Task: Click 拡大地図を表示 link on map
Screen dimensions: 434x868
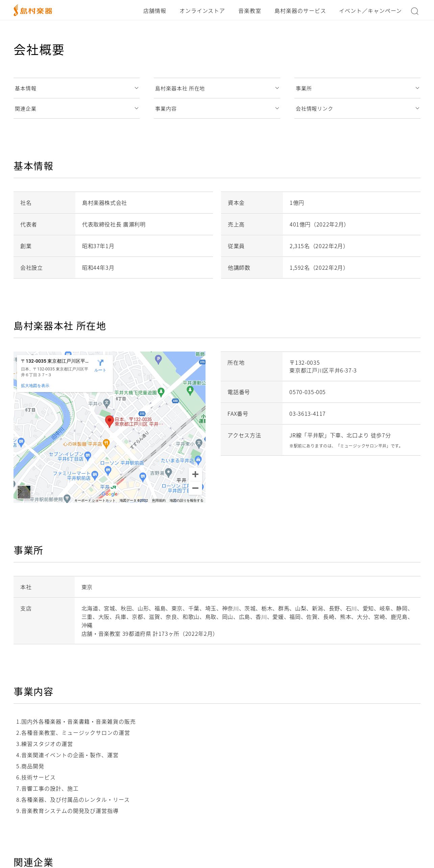Action: click(35, 386)
